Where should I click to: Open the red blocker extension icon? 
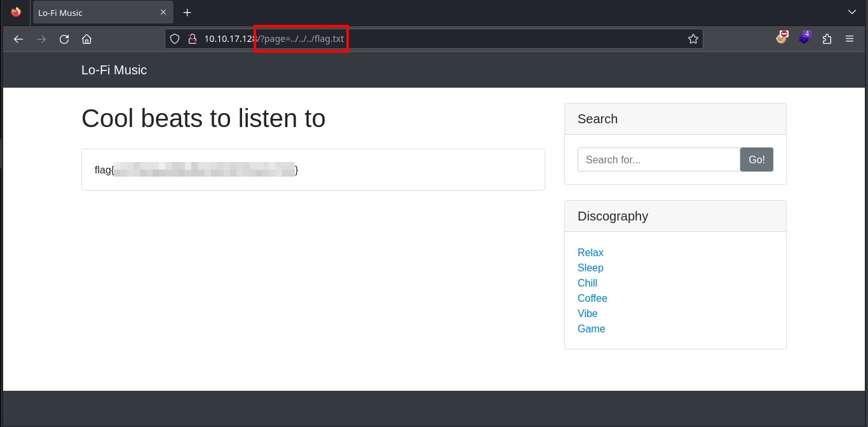tap(782, 38)
